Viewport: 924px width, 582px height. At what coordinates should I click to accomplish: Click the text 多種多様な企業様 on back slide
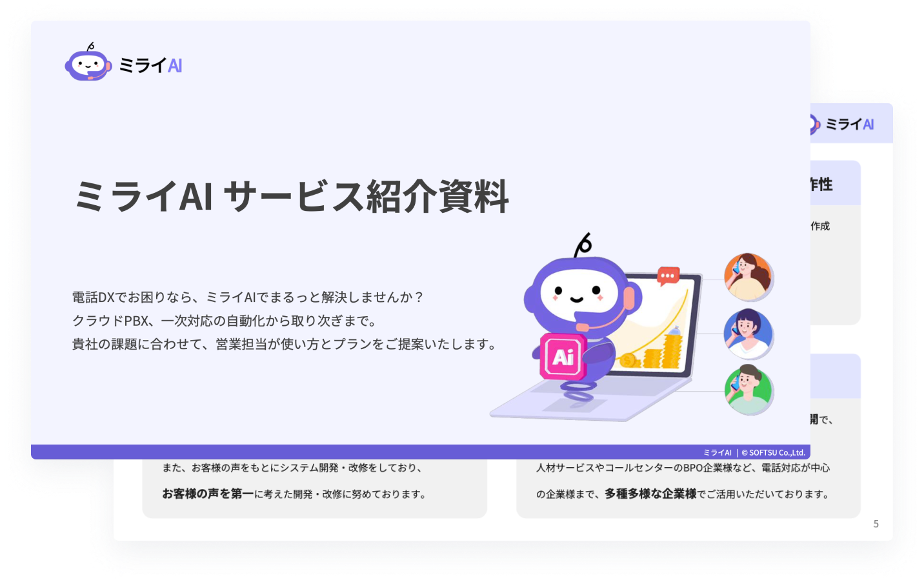tap(650, 494)
